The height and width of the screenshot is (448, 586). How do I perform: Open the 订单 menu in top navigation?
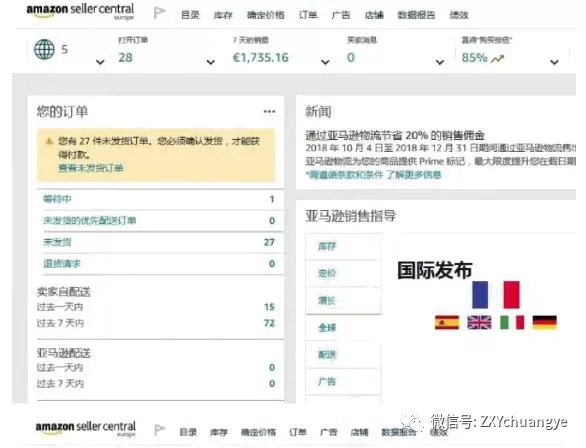[308, 15]
